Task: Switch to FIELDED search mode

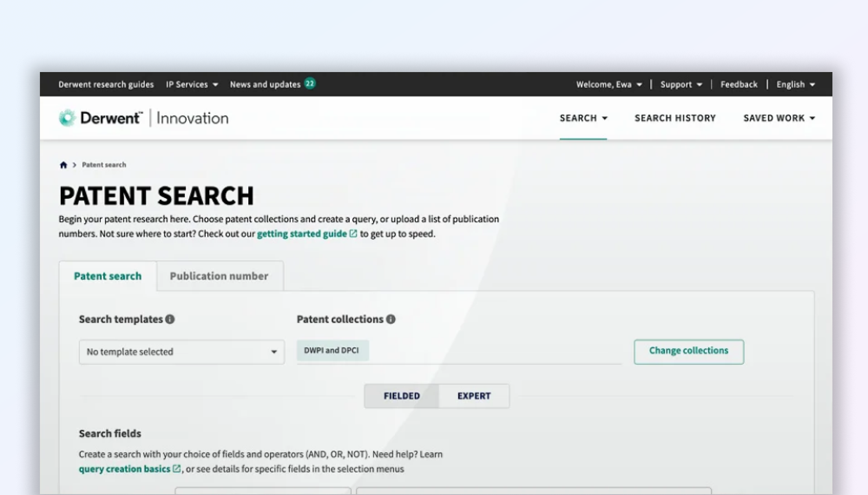Action: [401, 396]
